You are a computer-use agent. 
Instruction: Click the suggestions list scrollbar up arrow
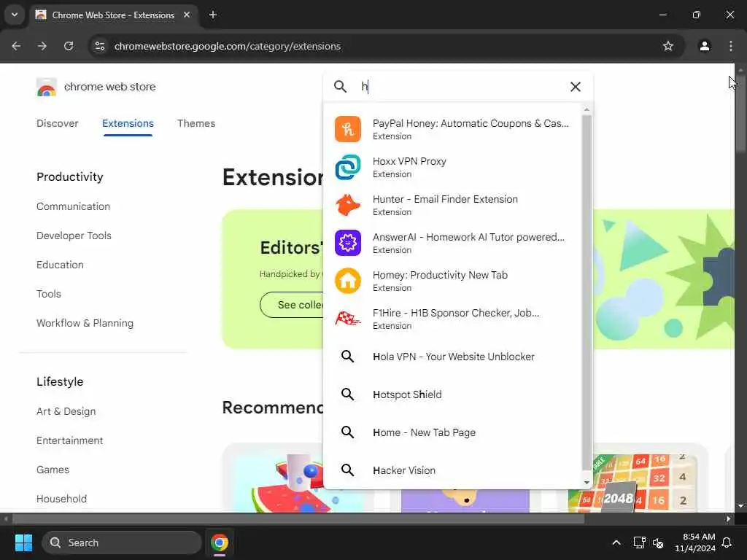[587, 109]
